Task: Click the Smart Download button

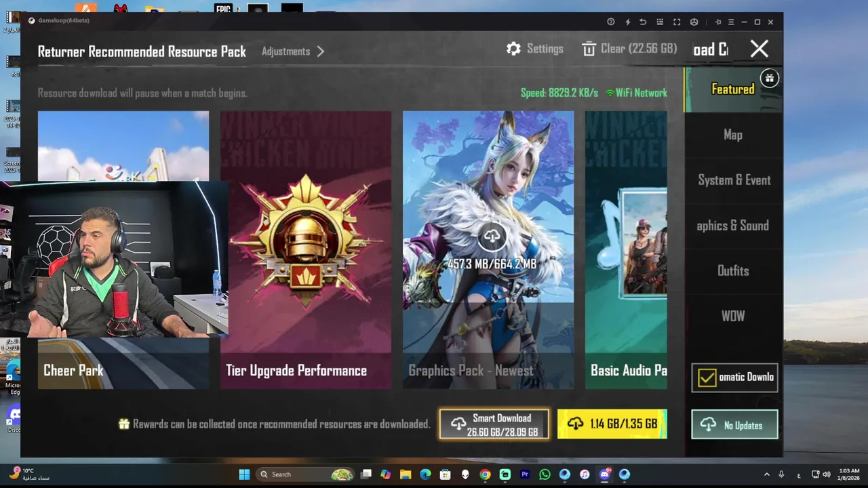Action: 494,424
